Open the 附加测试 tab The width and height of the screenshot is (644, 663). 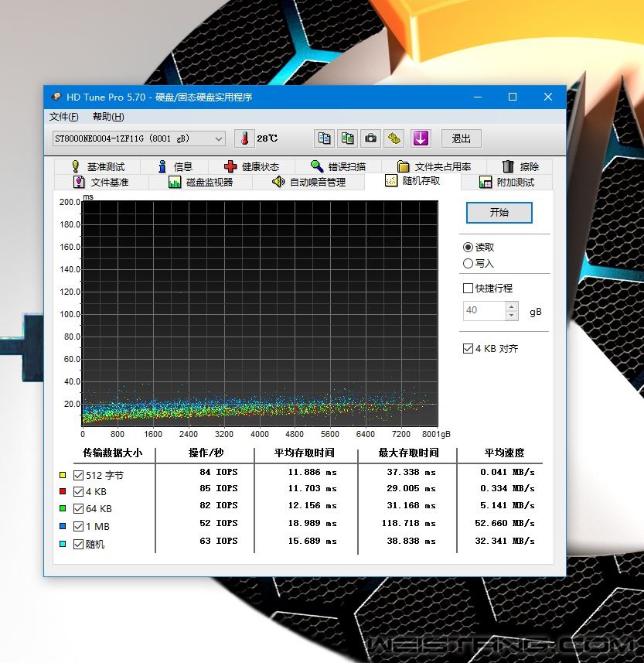tap(506, 183)
